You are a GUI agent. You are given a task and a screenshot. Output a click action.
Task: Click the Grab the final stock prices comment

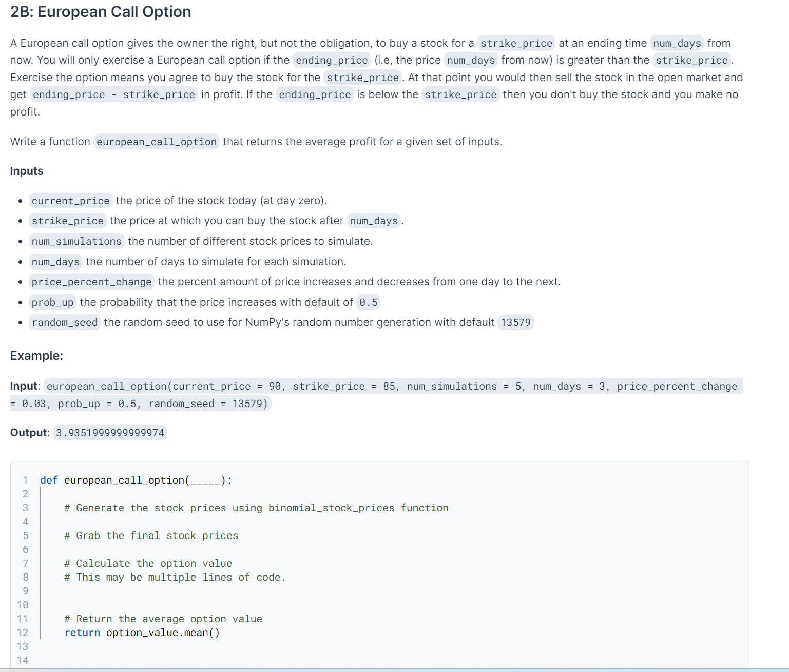151,535
